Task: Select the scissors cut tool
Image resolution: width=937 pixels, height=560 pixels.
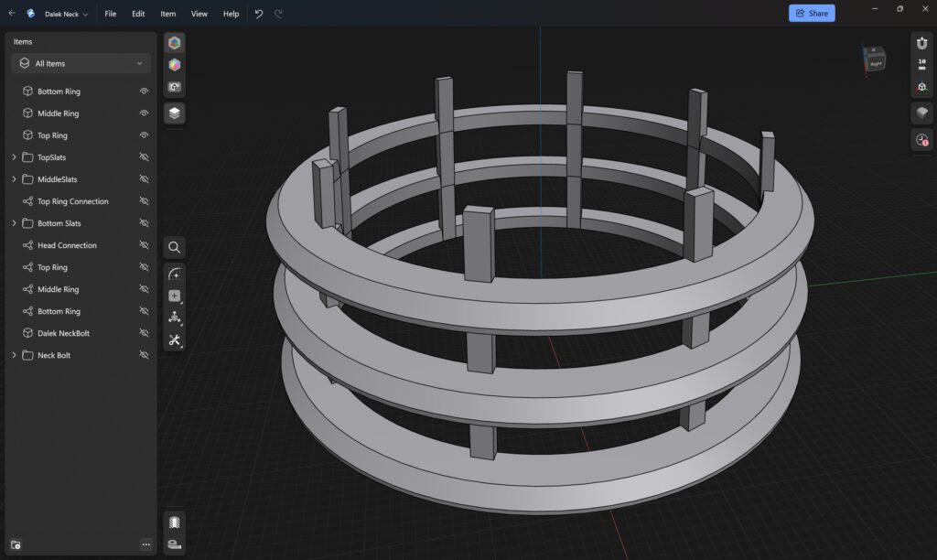Action: click(x=174, y=339)
